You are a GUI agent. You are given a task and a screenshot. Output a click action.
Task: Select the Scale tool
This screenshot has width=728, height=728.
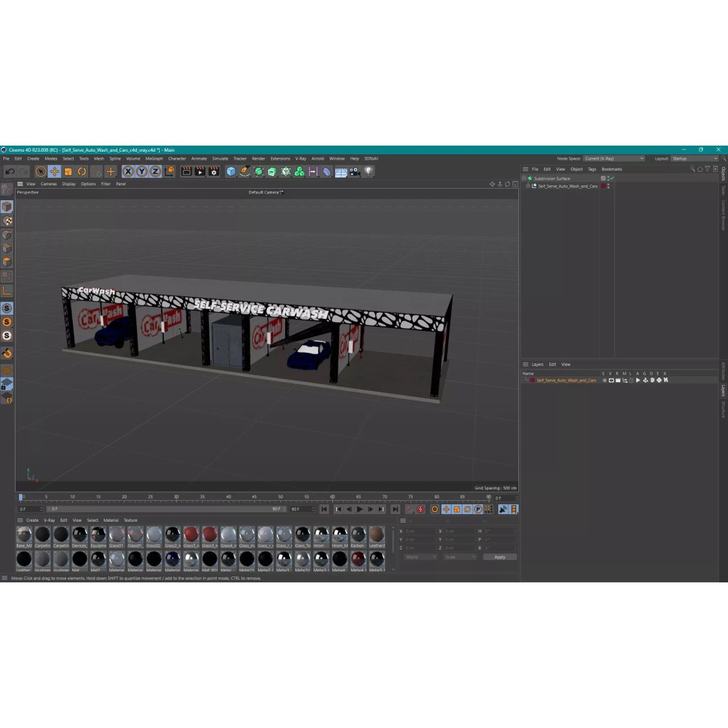click(x=68, y=172)
